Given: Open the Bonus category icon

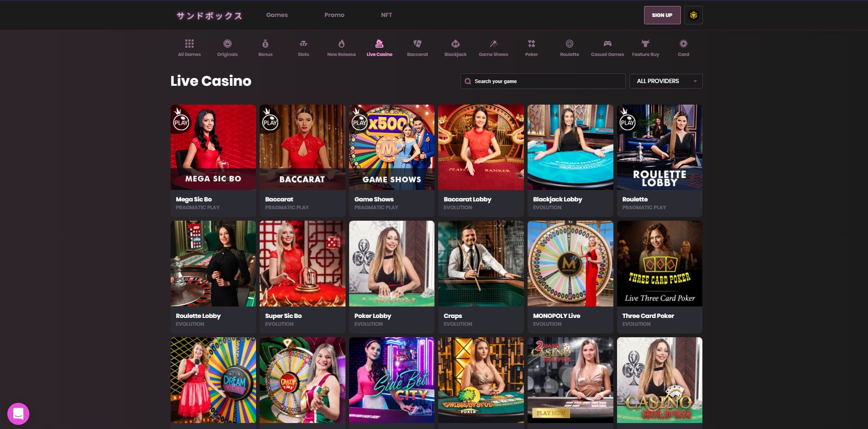Looking at the screenshot, I should tap(265, 44).
